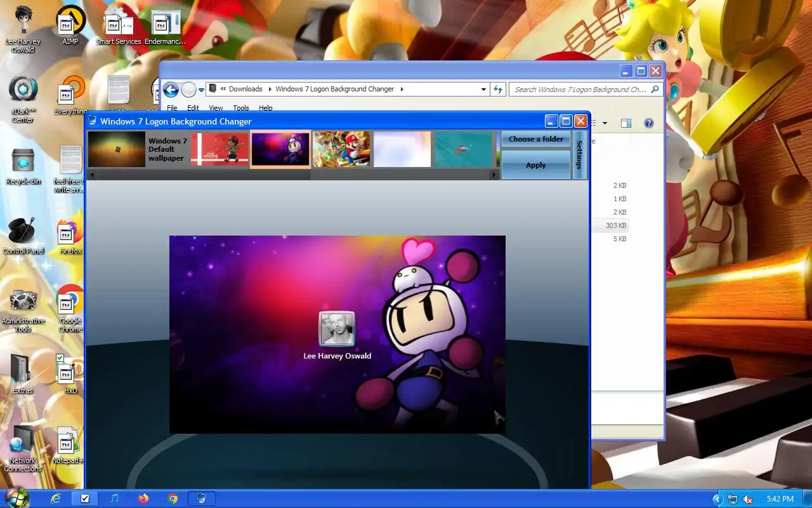Image resolution: width=812 pixels, height=508 pixels.
Task: Open the Explorer Edit menu
Action: tap(193, 108)
